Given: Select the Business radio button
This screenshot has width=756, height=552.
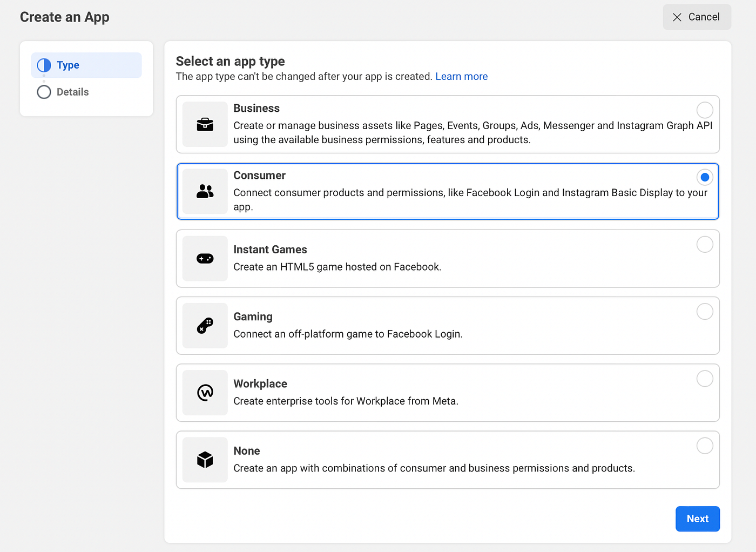Looking at the screenshot, I should click(x=705, y=110).
